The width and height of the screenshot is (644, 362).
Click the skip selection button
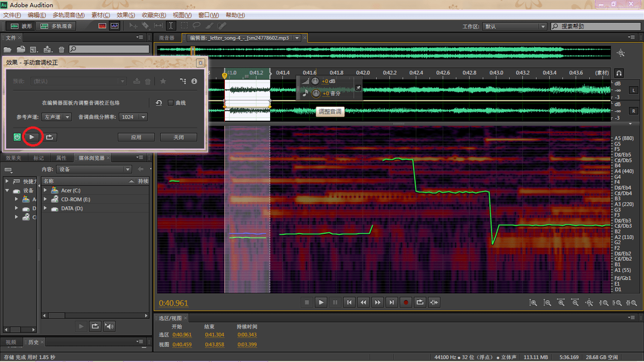(434, 302)
